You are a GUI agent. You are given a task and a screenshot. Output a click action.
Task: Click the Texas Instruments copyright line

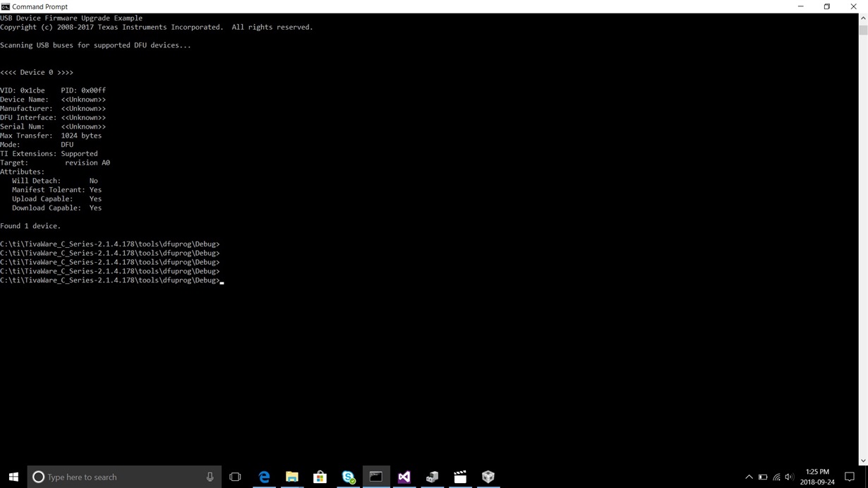point(157,27)
